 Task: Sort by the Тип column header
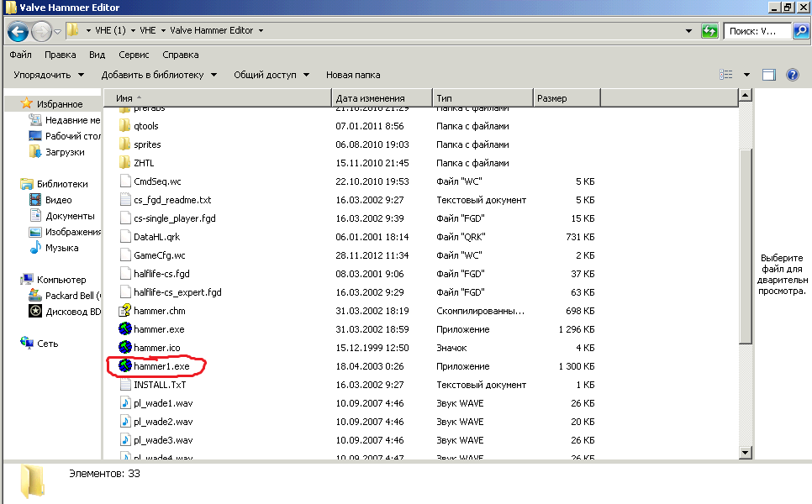click(x=482, y=97)
